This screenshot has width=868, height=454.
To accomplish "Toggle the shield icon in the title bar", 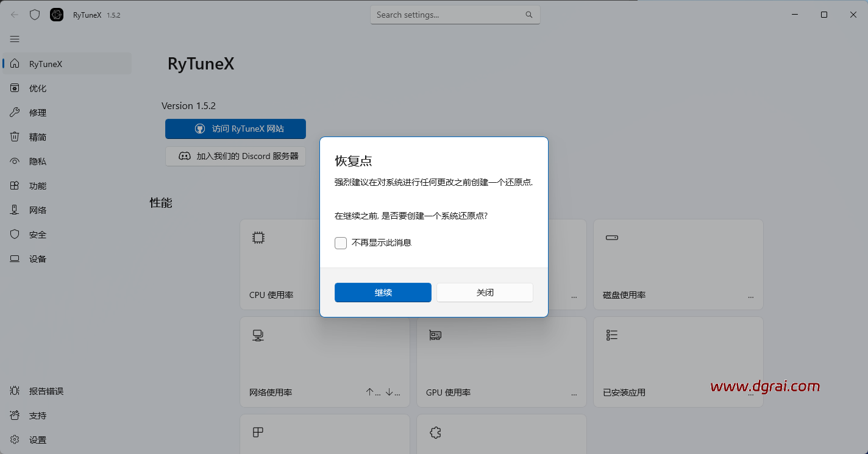I will click(35, 14).
